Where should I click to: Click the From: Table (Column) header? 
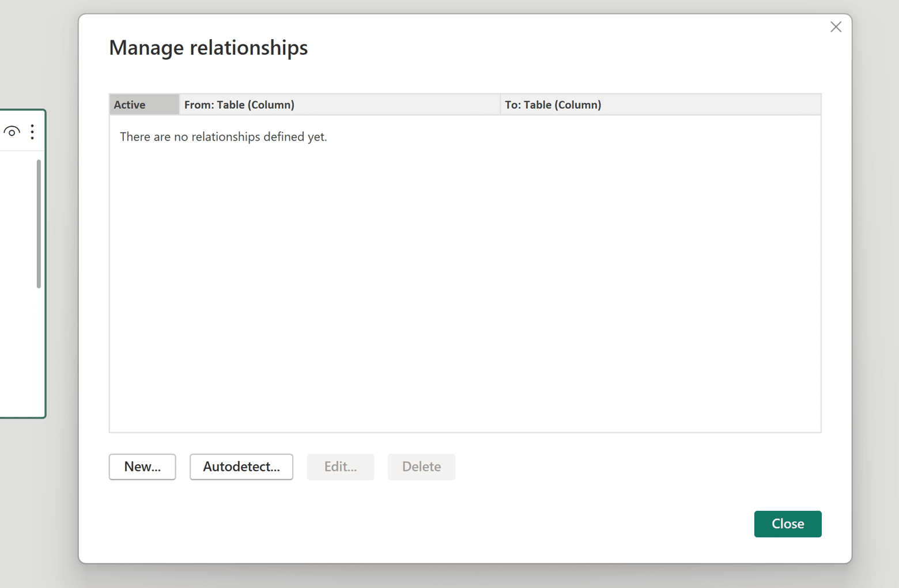[x=239, y=104]
